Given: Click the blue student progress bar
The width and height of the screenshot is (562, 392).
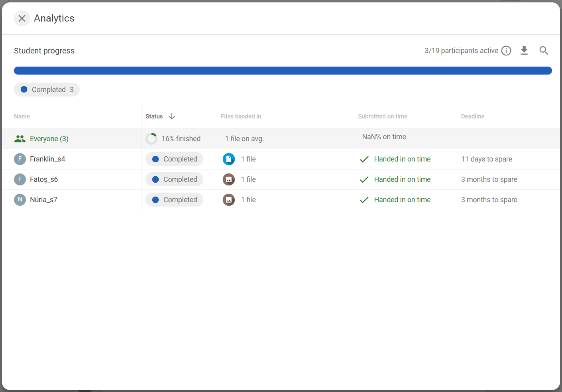Looking at the screenshot, I should pyautogui.click(x=283, y=71).
